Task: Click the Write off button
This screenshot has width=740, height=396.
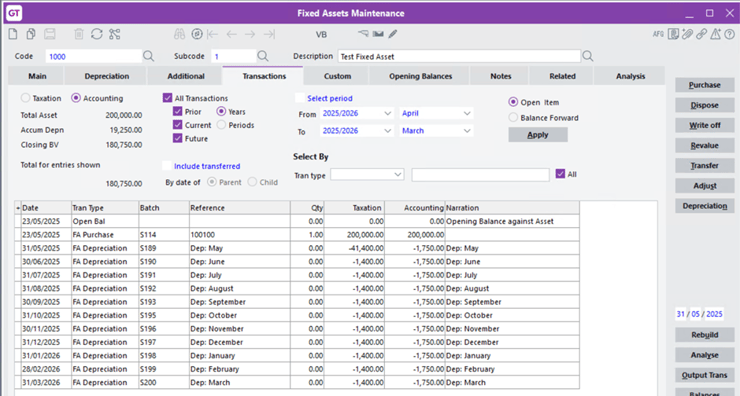Action: coord(705,126)
